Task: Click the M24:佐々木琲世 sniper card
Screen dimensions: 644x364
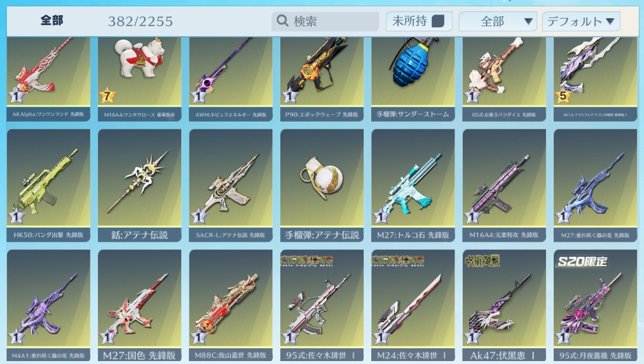Action: pyautogui.click(x=413, y=305)
